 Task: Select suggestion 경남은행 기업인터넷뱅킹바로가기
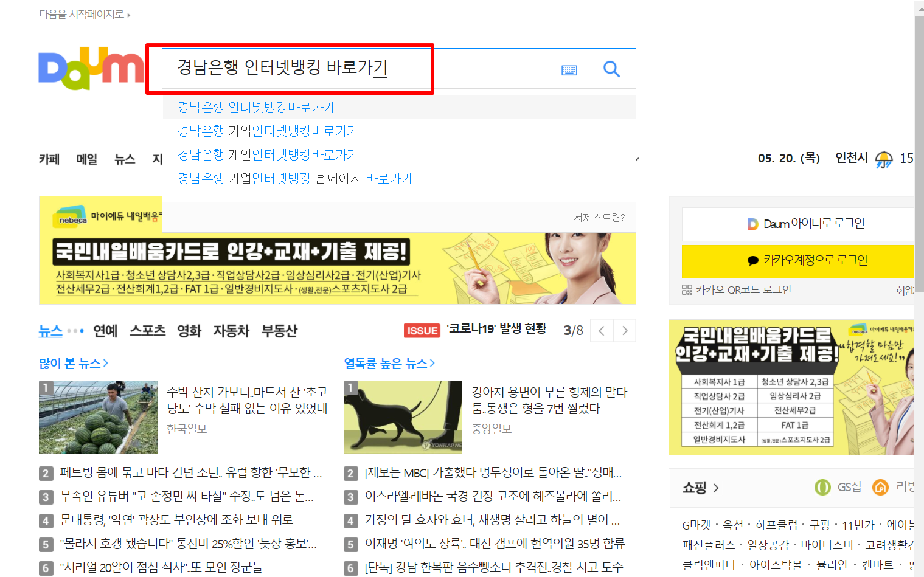(x=267, y=131)
